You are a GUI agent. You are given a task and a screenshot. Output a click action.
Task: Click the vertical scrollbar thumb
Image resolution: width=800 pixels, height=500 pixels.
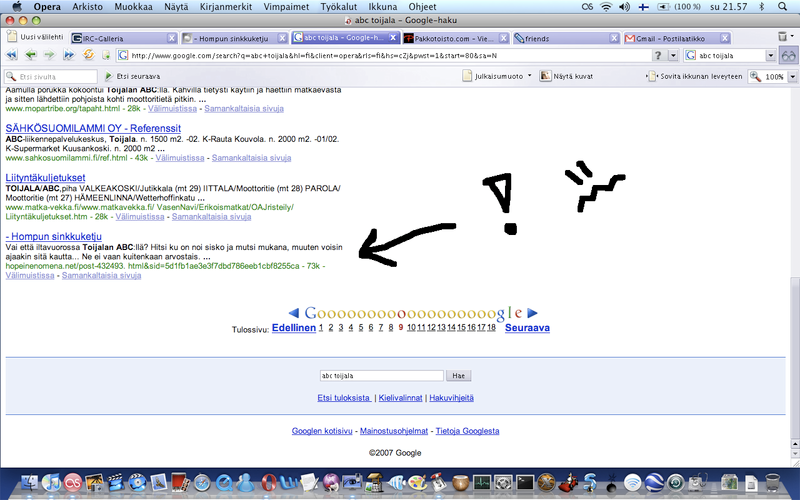(794, 357)
